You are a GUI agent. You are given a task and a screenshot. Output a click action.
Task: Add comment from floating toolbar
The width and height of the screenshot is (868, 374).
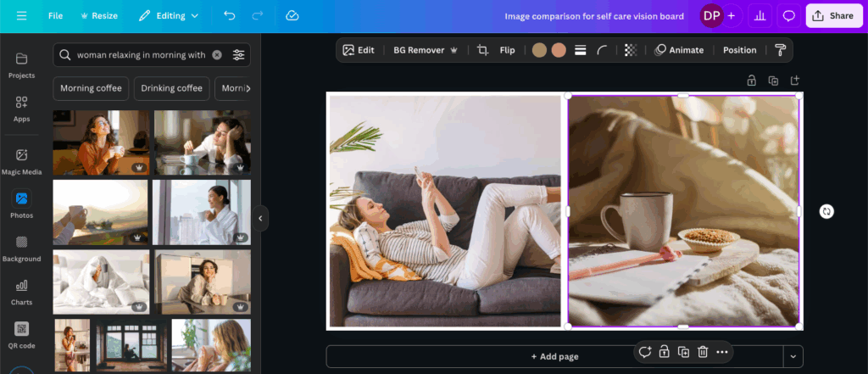(645, 352)
